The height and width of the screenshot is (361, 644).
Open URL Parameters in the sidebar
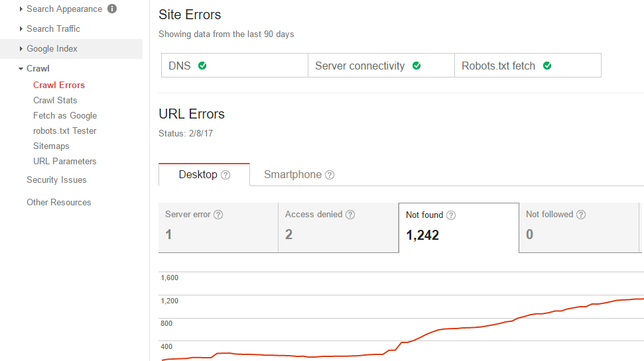point(64,161)
